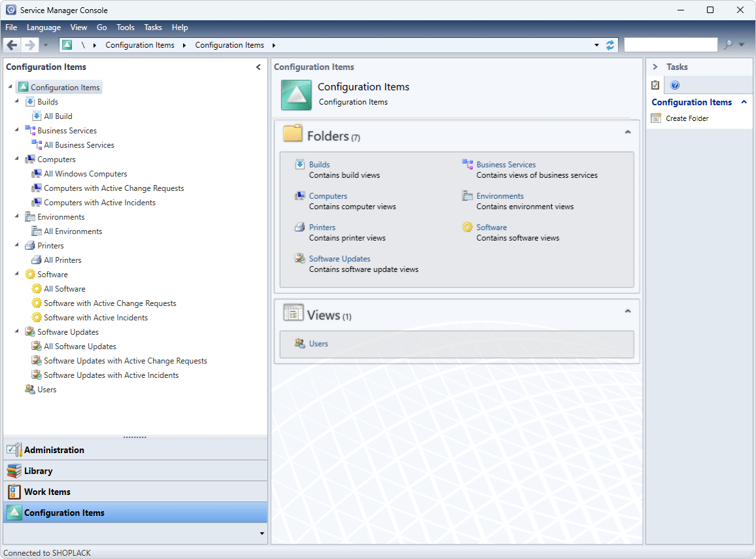Collapse the Folders section chevron
The height and width of the screenshot is (559, 756).
point(628,132)
